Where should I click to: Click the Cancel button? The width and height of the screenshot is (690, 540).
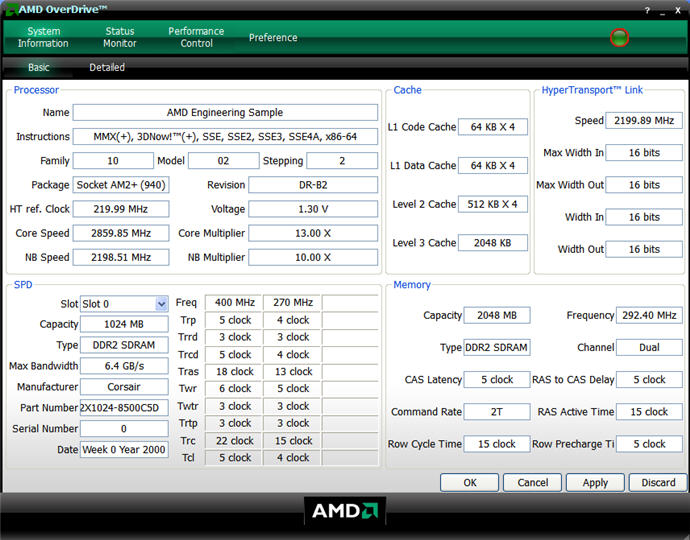coord(532,482)
